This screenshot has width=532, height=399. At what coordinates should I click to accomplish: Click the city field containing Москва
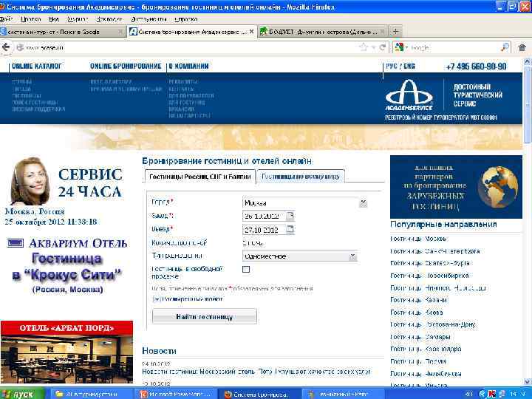300,203
